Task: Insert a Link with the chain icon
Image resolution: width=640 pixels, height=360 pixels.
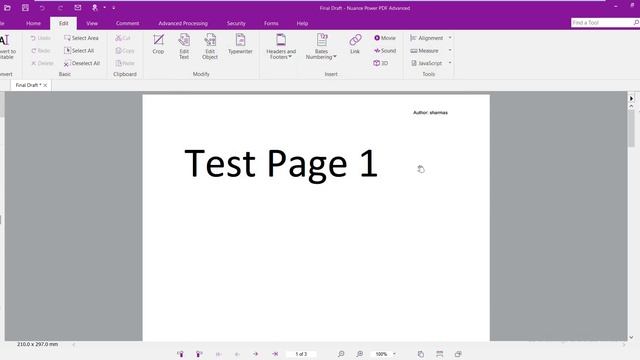Action: 355,44
